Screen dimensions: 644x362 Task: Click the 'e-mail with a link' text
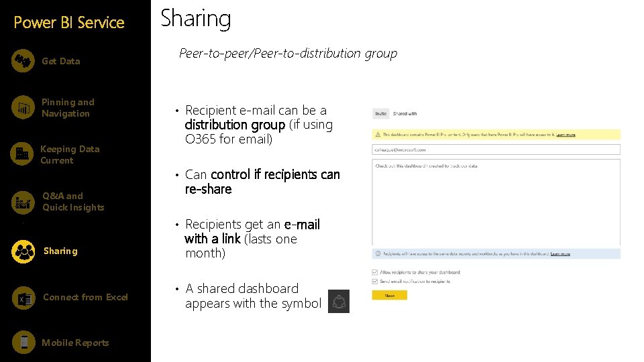[252, 231]
